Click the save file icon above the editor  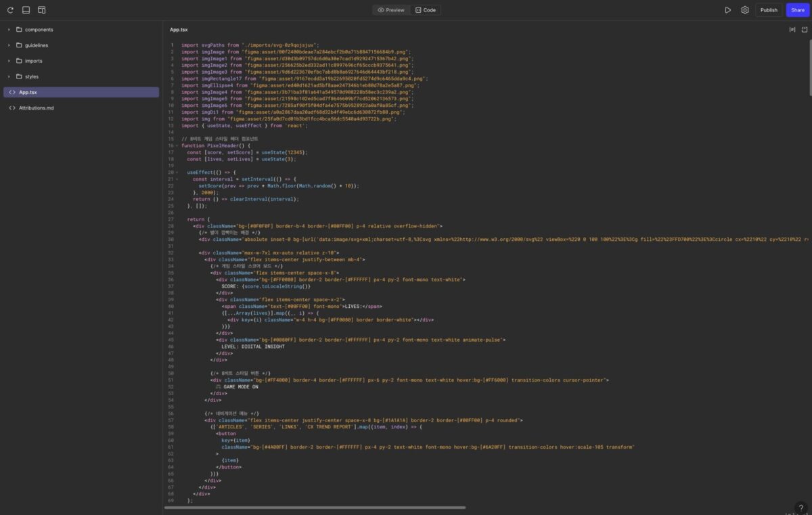click(x=804, y=30)
